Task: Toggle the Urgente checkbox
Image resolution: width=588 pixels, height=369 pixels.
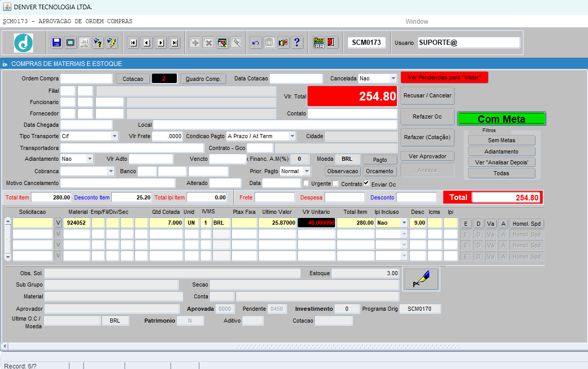Action: (306, 183)
